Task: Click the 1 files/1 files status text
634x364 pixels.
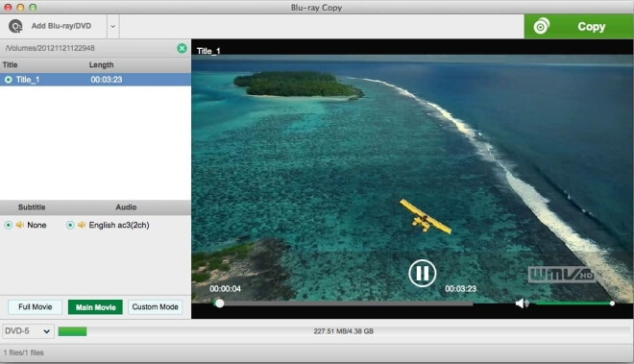Action: [x=23, y=352]
